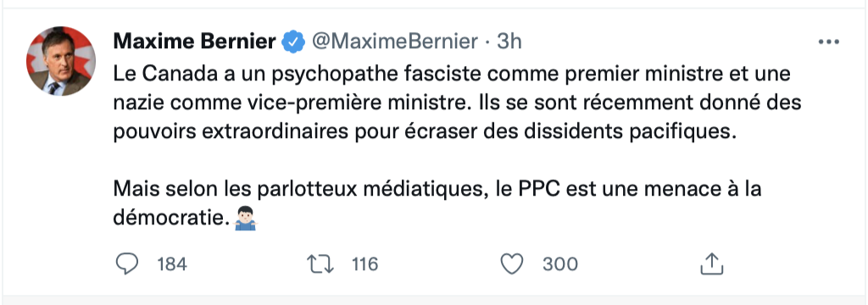Screen dimensions: 868x305
Task: Retweet this post using the arrows icon
Action: click(320, 264)
